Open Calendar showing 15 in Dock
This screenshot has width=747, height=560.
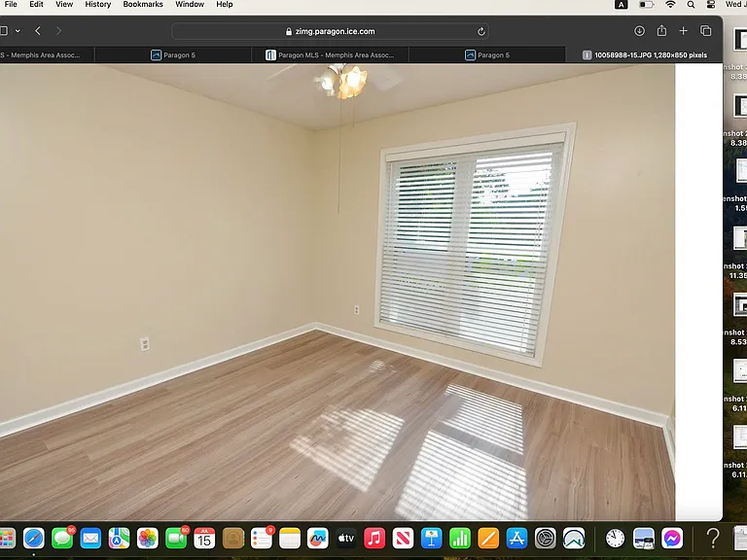pyautogui.click(x=204, y=539)
